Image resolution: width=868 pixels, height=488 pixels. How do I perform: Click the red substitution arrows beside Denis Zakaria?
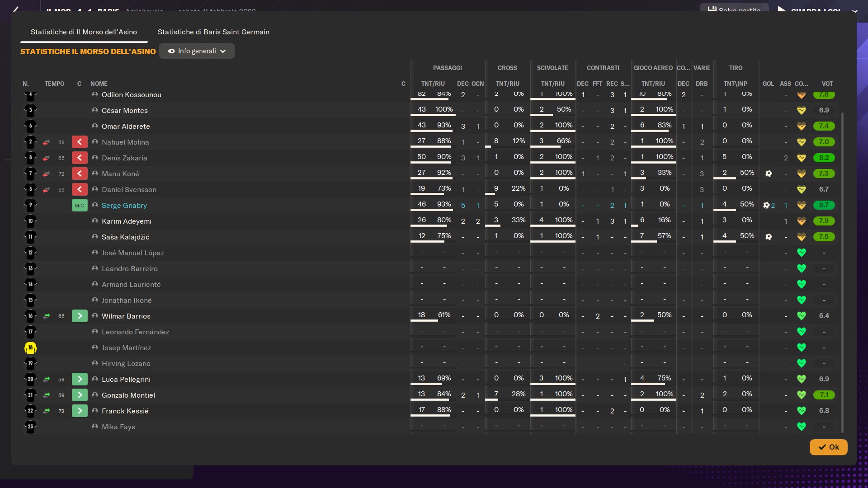46,158
